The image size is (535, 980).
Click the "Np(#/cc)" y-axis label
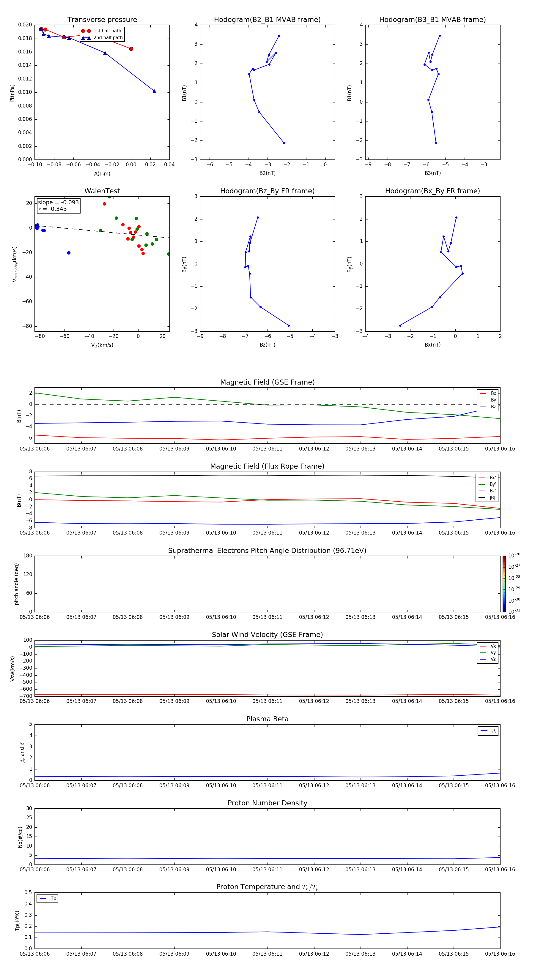point(20,837)
